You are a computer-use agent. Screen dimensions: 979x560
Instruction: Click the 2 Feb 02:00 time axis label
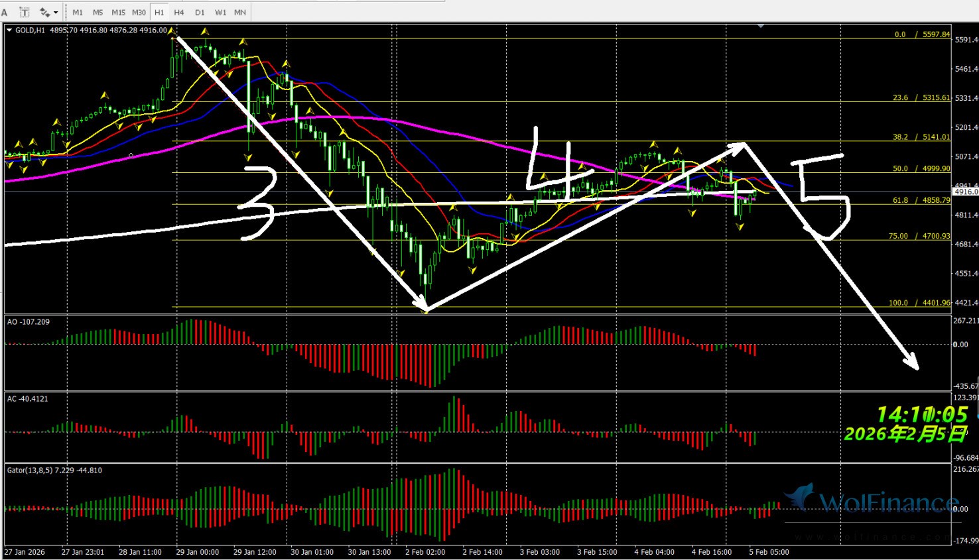point(425,552)
